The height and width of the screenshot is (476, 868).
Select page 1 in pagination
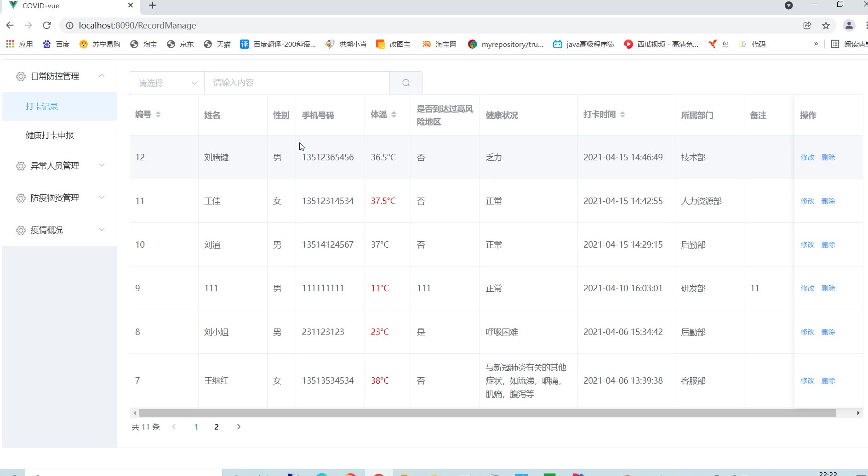(x=196, y=427)
